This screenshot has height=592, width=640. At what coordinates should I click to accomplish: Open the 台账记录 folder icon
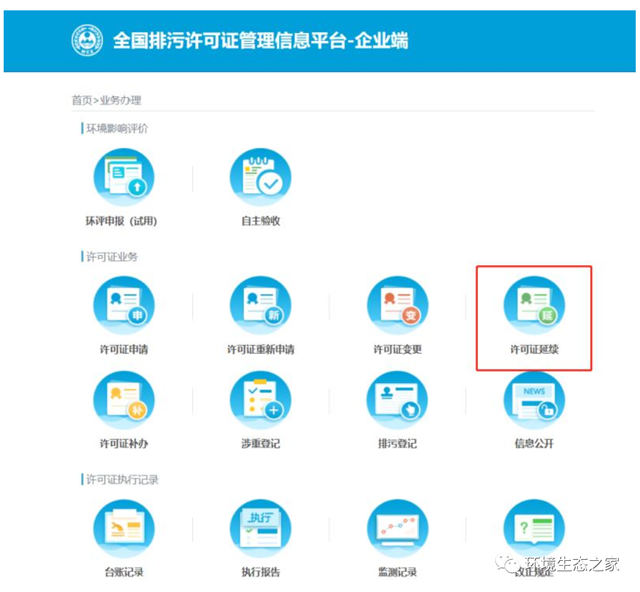(124, 529)
